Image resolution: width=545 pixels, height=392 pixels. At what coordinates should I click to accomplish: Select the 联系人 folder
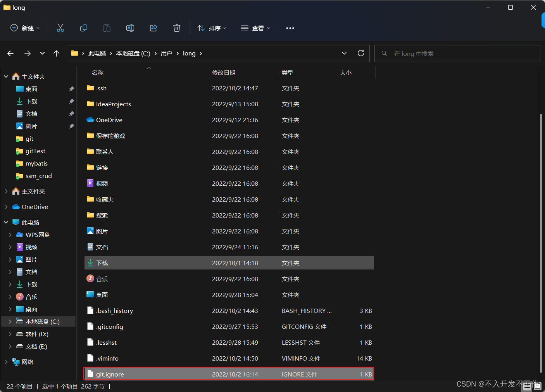[x=229, y=152]
